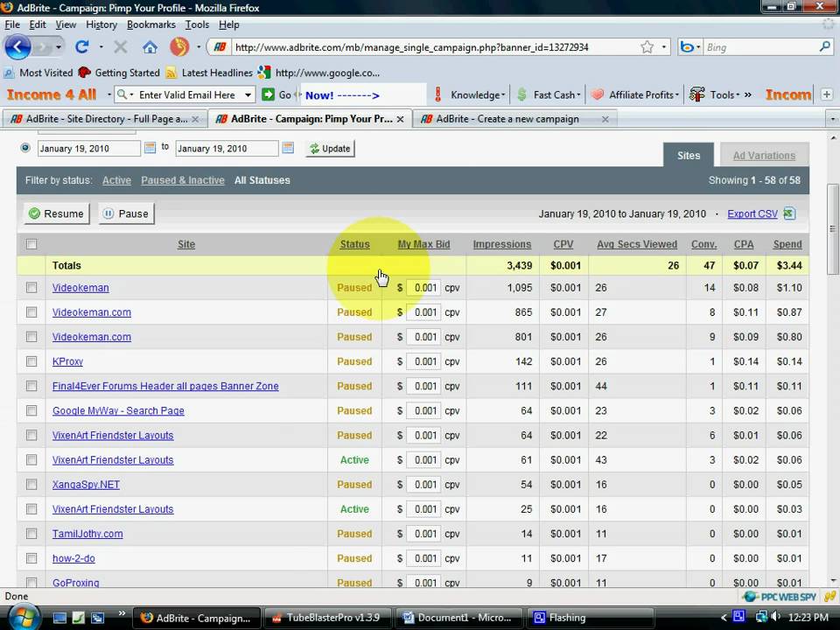Click the Export CSV spreadsheet icon

[x=789, y=213]
